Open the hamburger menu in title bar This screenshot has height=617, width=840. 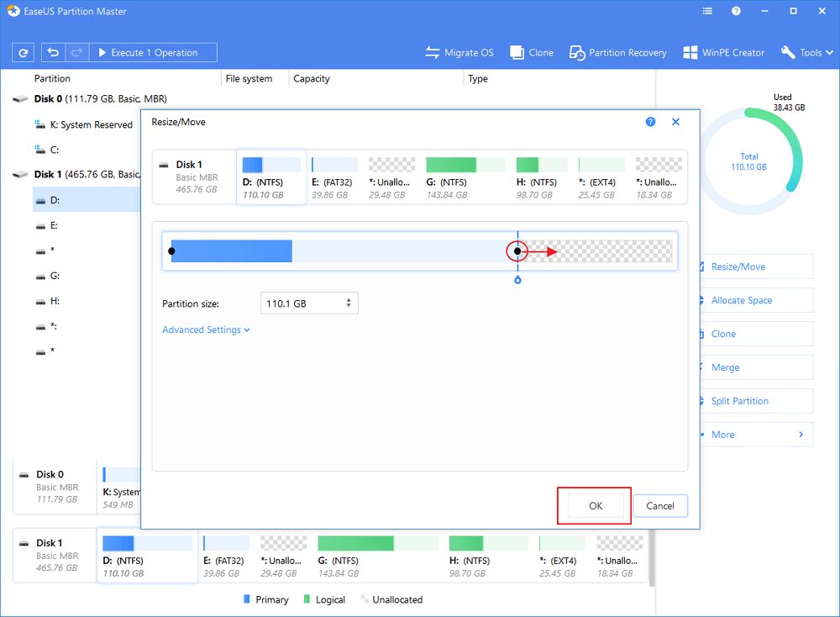click(707, 11)
